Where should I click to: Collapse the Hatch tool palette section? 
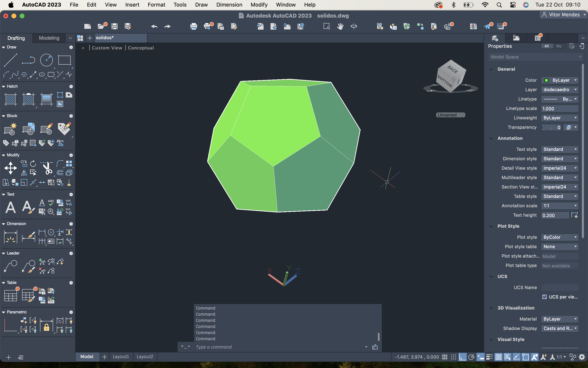[3, 86]
